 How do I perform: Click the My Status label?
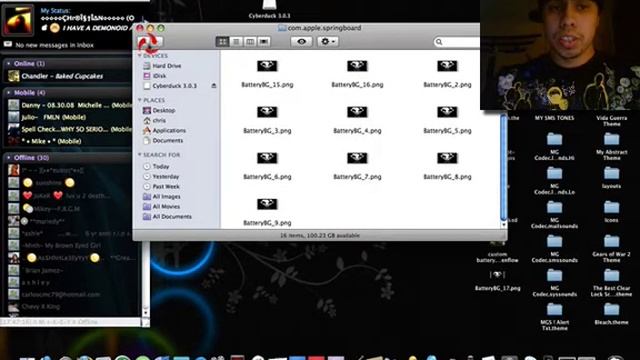click(56, 11)
